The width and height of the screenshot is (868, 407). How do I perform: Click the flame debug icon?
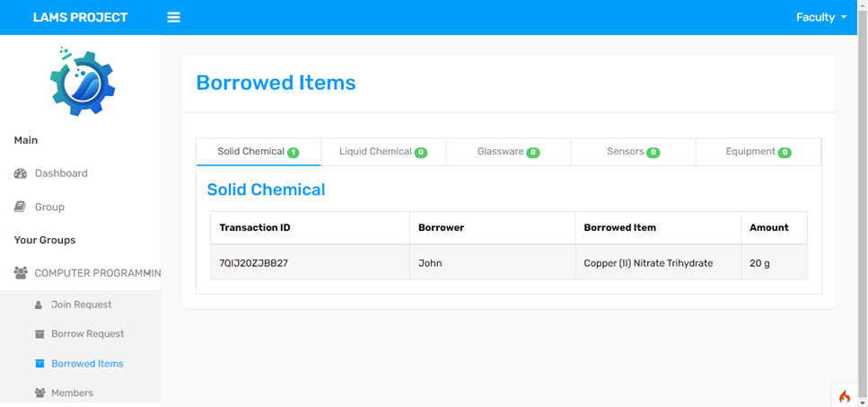click(844, 396)
